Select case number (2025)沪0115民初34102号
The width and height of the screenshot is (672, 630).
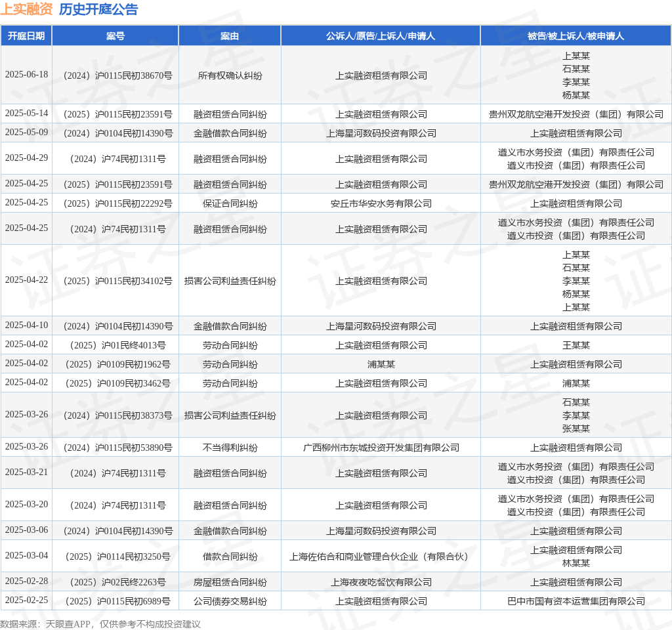coord(118,281)
